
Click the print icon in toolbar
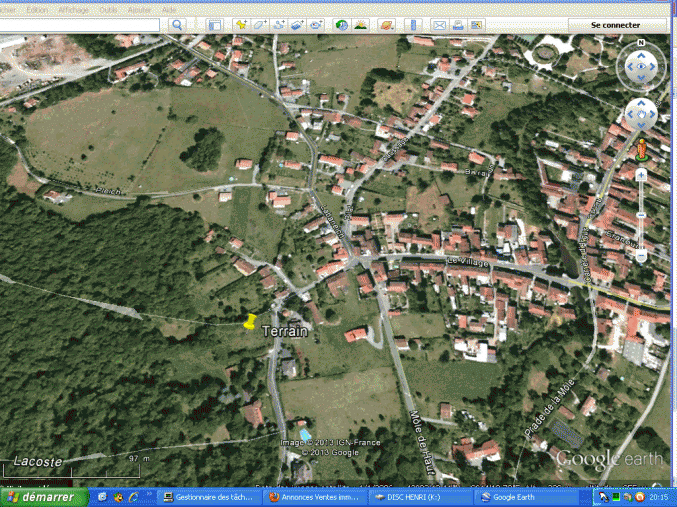[458, 24]
